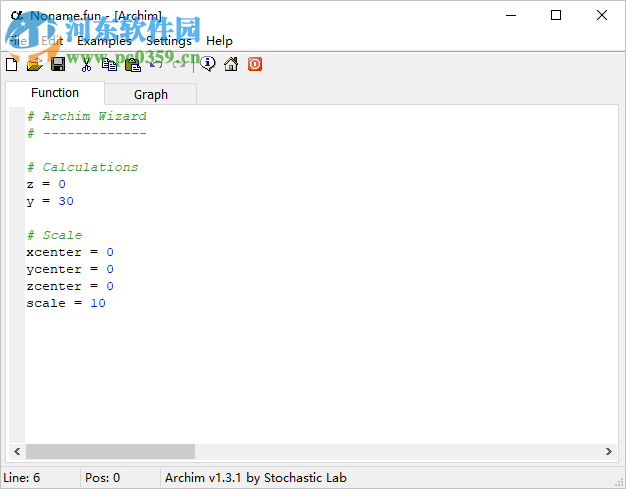The image size is (626, 489).
Task: Switch to the Graph tab
Action: [x=151, y=95]
